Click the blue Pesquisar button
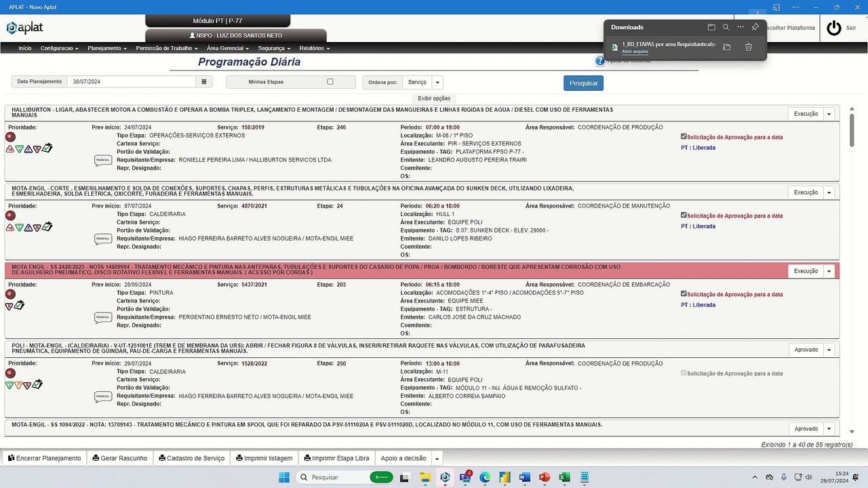The image size is (868, 488). pos(583,83)
